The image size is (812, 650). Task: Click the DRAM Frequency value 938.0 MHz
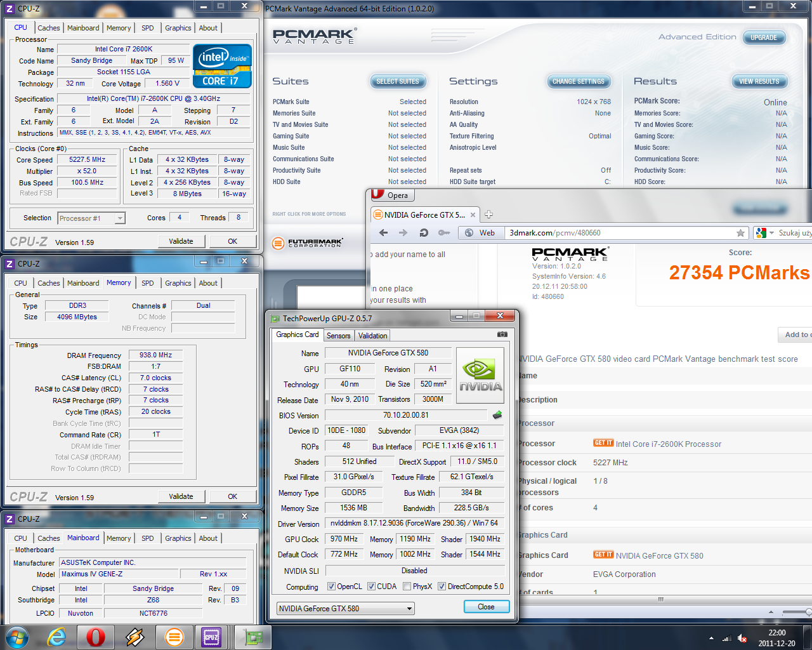155,355
